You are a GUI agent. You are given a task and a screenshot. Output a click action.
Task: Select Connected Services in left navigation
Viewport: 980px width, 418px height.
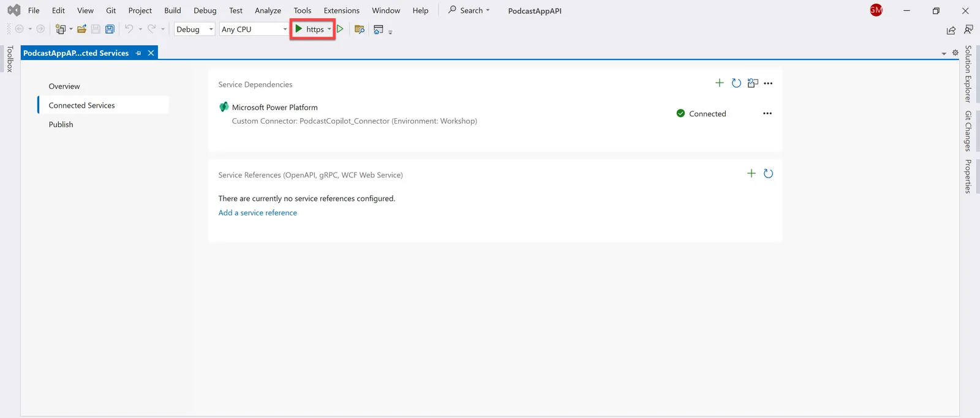103,105
